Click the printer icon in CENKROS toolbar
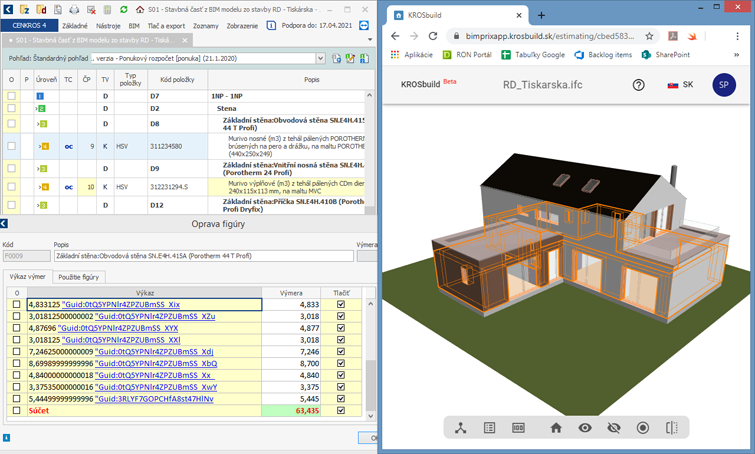The width and height of the screenshot is (755, 454). (x=74, y=9)
